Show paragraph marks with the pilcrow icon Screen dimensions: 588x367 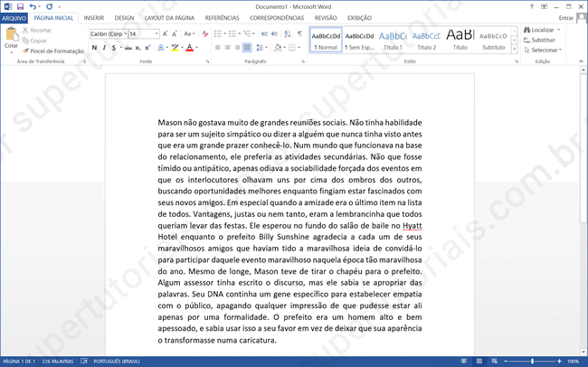[x=297, y=33]
